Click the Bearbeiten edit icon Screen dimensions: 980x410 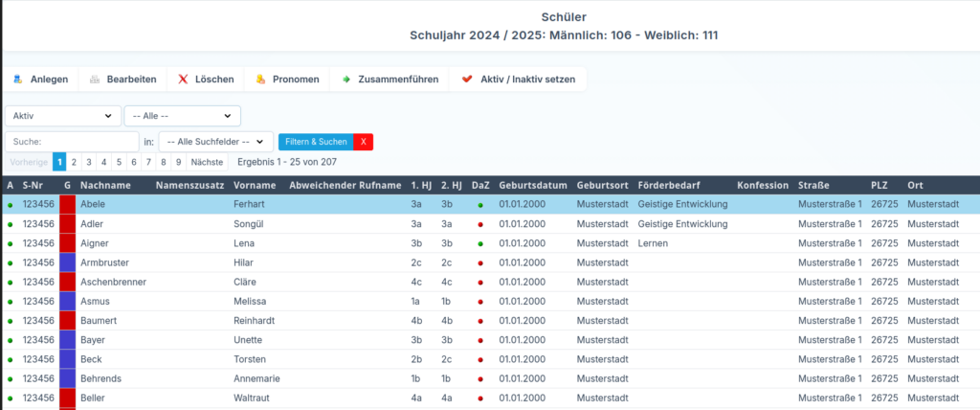point(95,80)
